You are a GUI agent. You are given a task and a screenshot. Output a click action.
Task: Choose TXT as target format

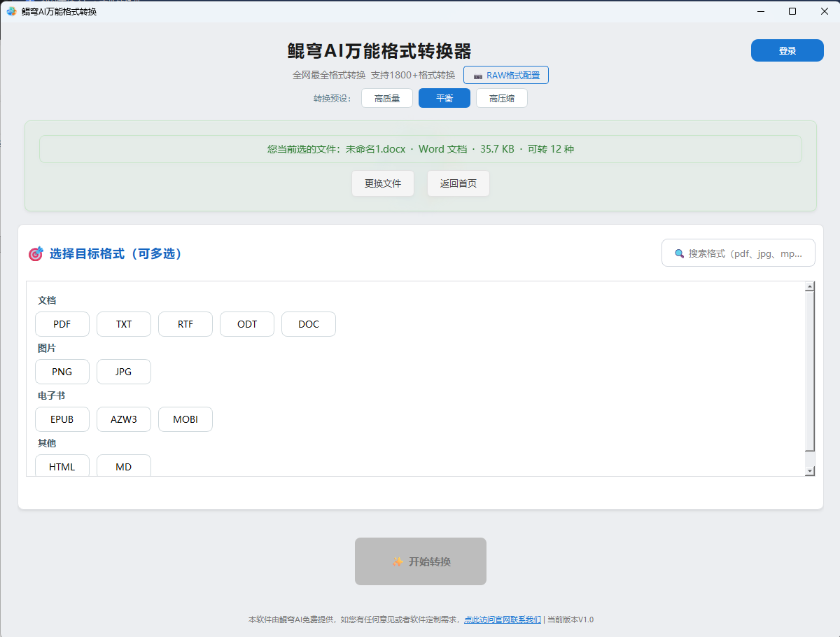click(124, 324)
